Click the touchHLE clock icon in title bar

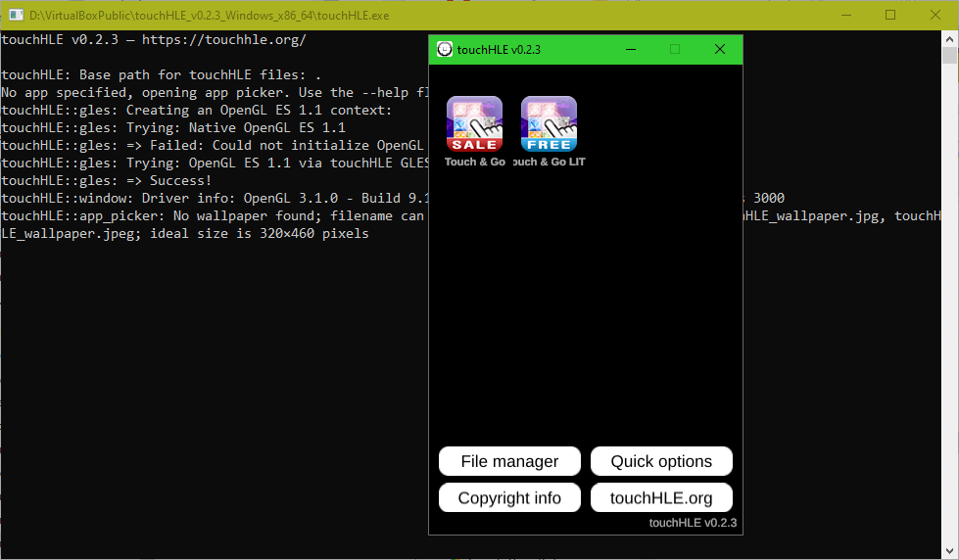click(445, 50)
